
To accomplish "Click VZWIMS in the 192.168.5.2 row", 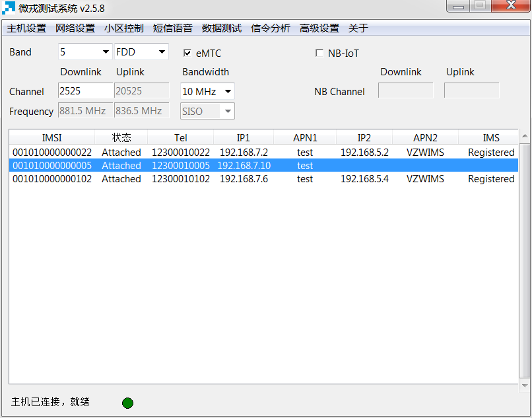I will coord(425,152).
